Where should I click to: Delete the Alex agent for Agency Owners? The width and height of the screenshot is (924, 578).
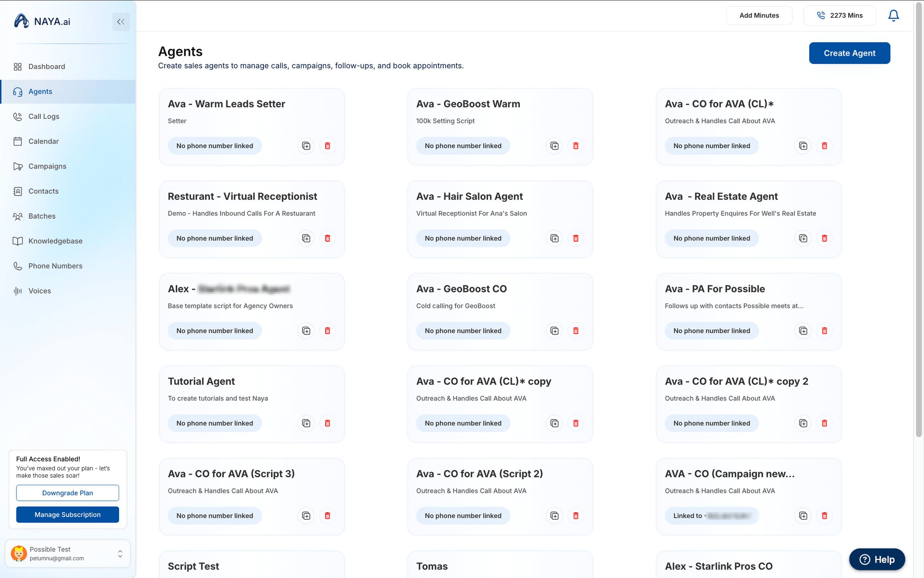(x=327, y=331)
